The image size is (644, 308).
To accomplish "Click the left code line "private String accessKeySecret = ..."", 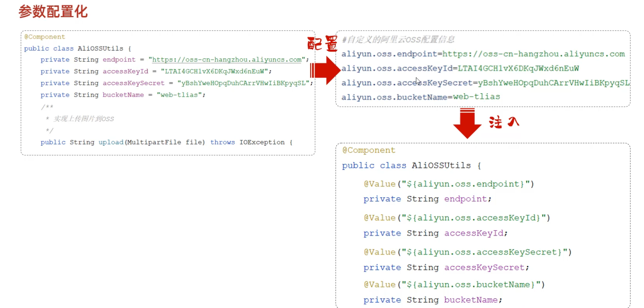I will (177, 83).
